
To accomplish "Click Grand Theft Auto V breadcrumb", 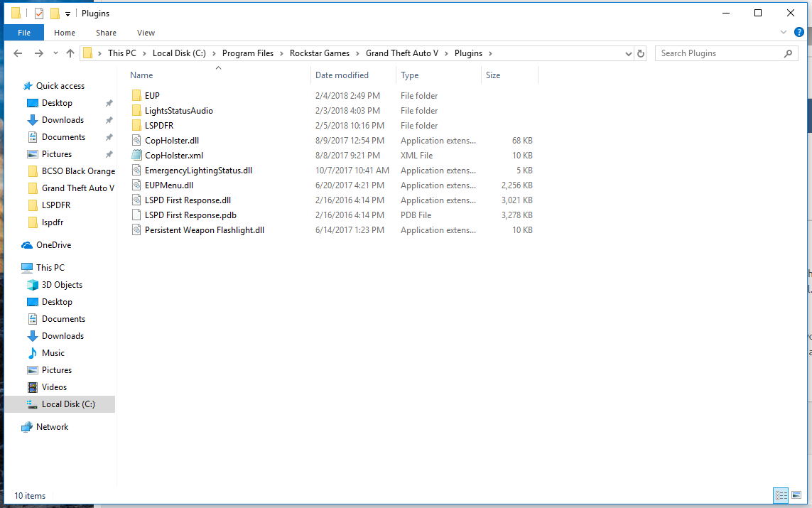I will click(x=402, y=53).
